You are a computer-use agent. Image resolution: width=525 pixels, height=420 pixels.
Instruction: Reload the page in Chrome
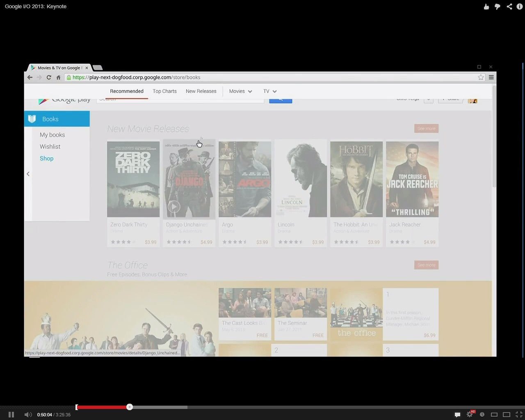point(49,77)
